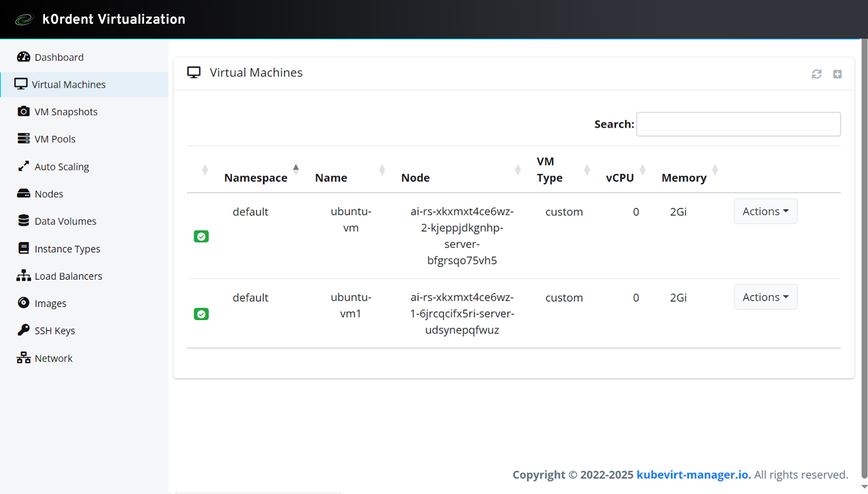Sort table by Memory column
Viewport: 868px width, 494px height.
[x=684, y=178]
